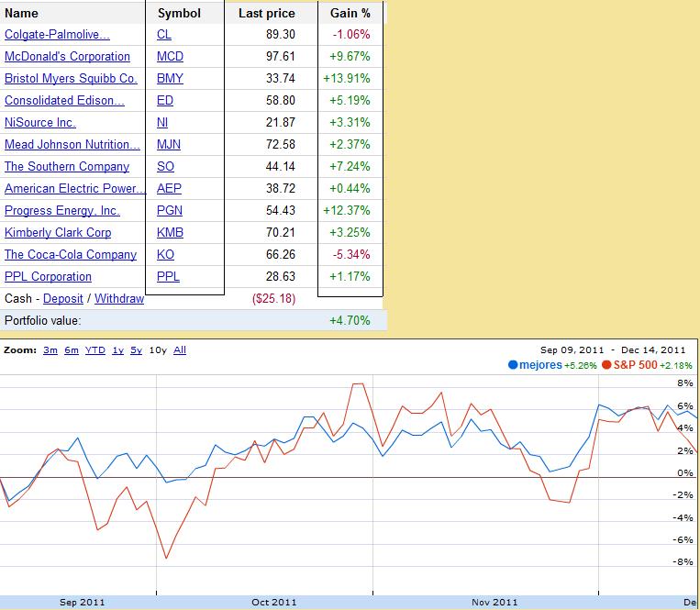Image resolution: width=700 pixels, height=610 pixels.
Task: Click the MJN ticker symbol
Action: [169, 145]
